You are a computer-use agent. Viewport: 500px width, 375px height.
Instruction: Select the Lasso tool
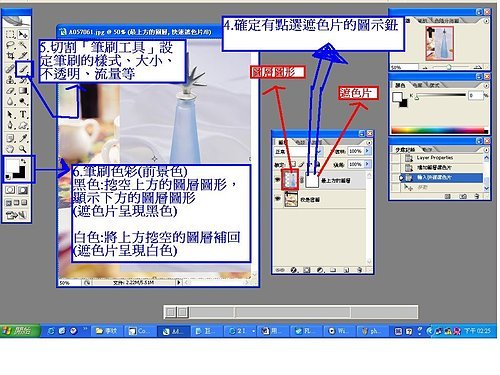click(x=10, y=45)
